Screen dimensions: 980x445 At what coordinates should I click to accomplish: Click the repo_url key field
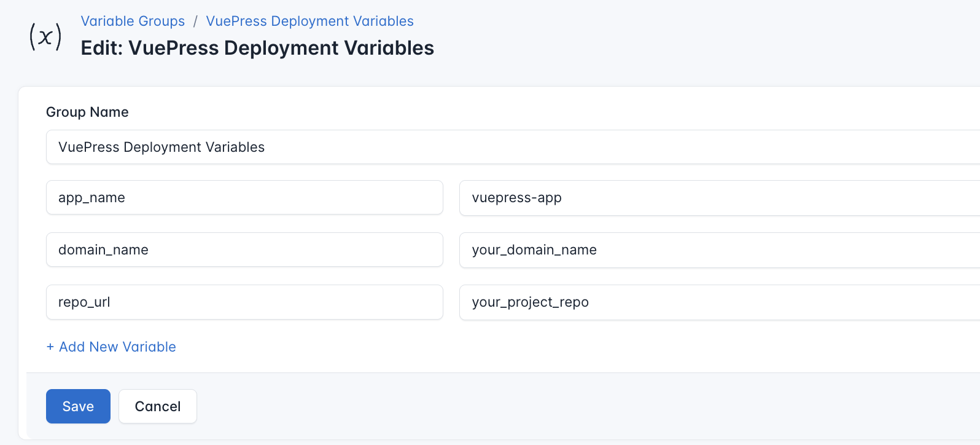click(x=244, y=302)
